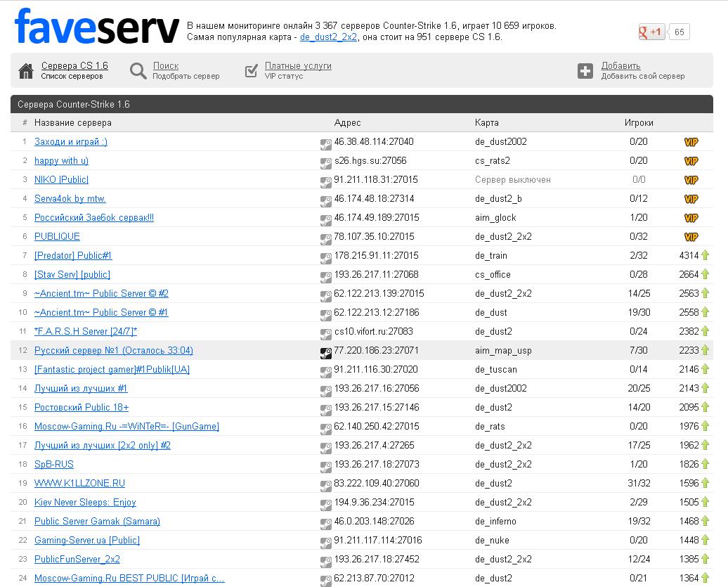Image resolution: width=728 pixels, height=587 pixels.
Task: Click the Карта column header
Action: click(x=486, y=123)
